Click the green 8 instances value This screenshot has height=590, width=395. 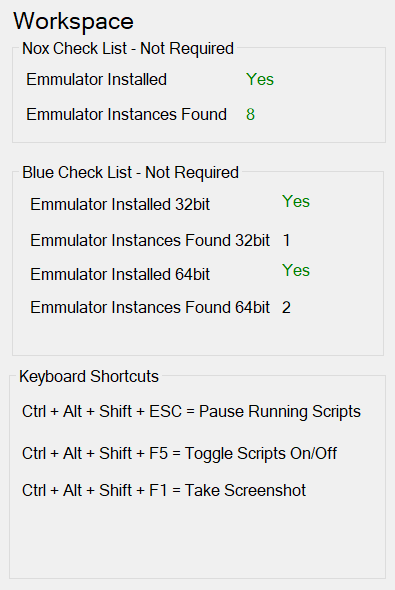251,114
